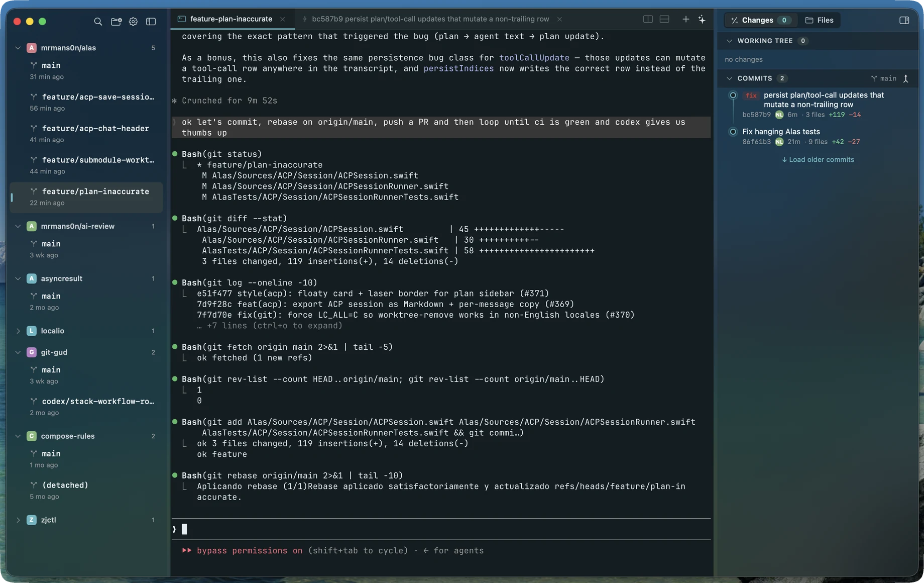The image size is (924, 583).
Task: Click the main branch selector in Commits
Action: tap(884, 78)
